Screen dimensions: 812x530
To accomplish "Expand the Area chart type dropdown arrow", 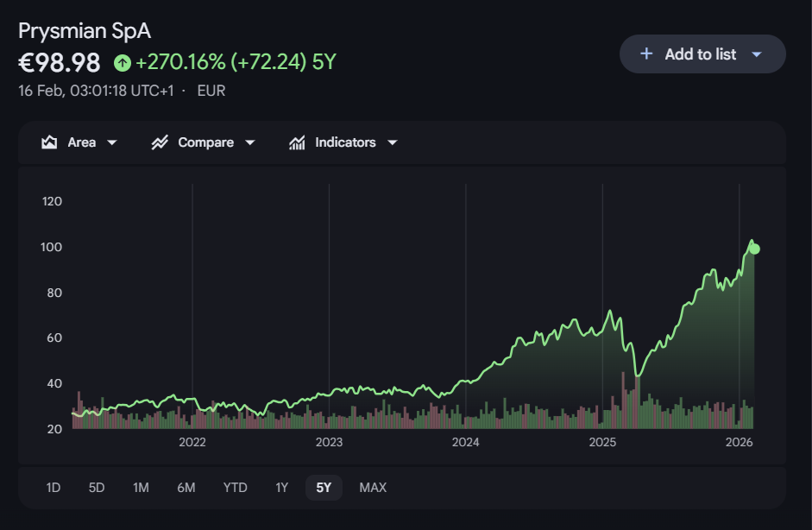I will tap(112, 142).
